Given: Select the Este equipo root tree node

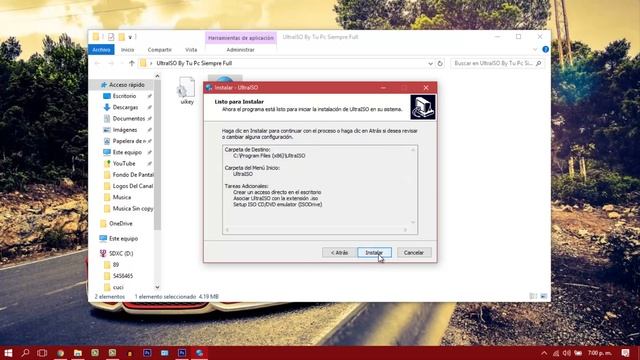Looking at the screenshot, I should 123,238.
